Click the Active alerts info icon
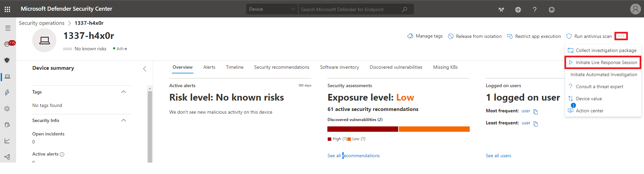Viewport: 644px width, 174px height. coord(62,154)
